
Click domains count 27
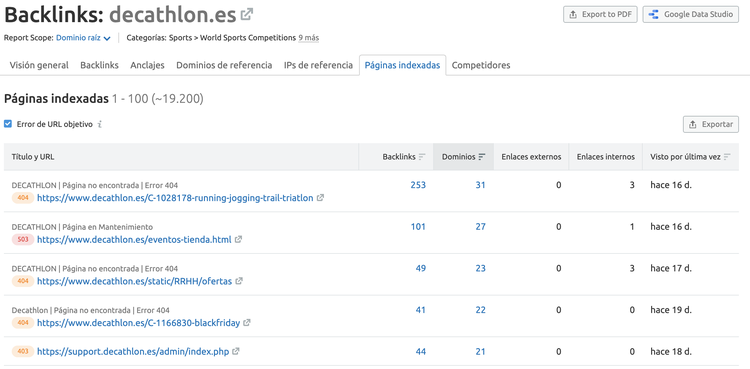[480, 226]
